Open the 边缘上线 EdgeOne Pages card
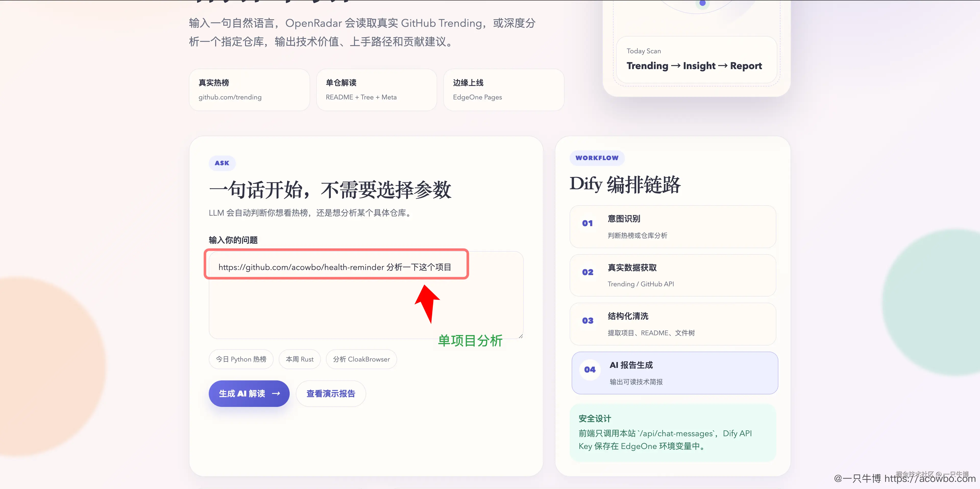980x489 pixels. point(503,90)
